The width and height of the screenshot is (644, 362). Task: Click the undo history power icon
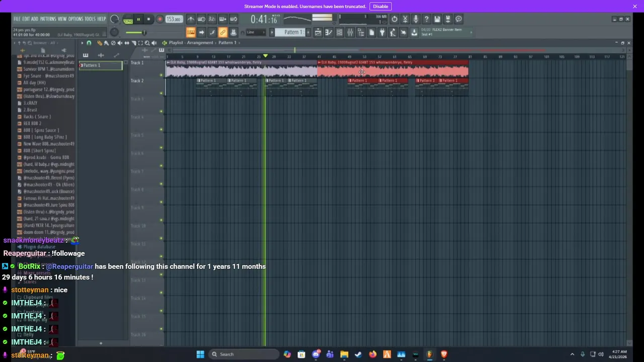(x=394, y=19)
